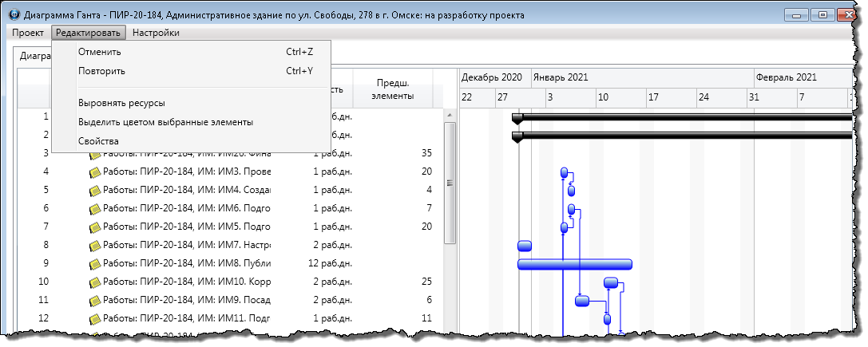Click the Предш. элементы column header
This screenshot has height=347, width=868.
pyautogui.click(x=393, y=89)
